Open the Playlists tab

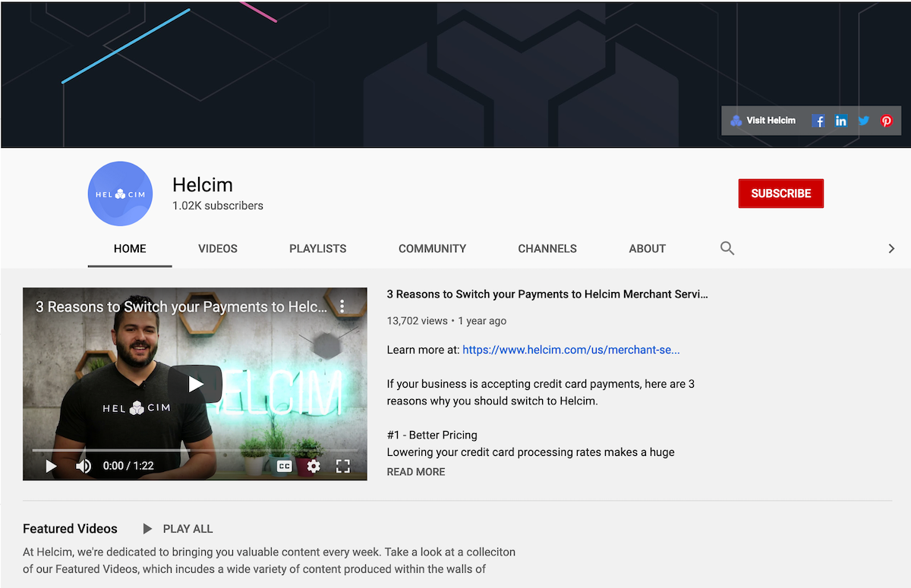coord(318,249)
